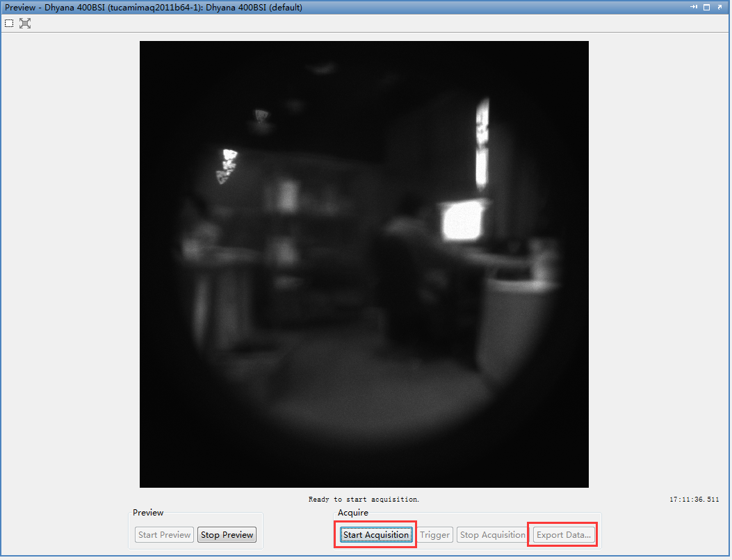Click the Acquire group label
This screenshot has height=560, width=732.
[x=353, y=513]
